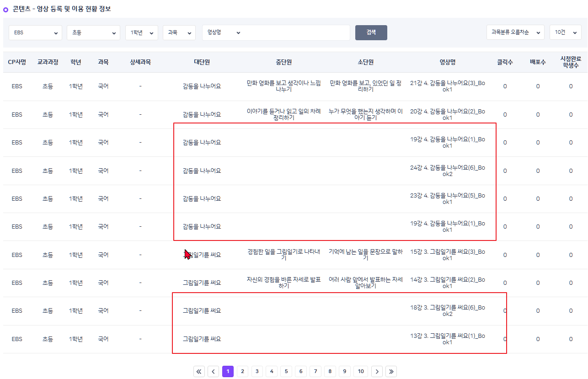Expand the 영상명 search type dropdown
The height and width of the screenshot is (379, 588).
[x=224, y=32]
